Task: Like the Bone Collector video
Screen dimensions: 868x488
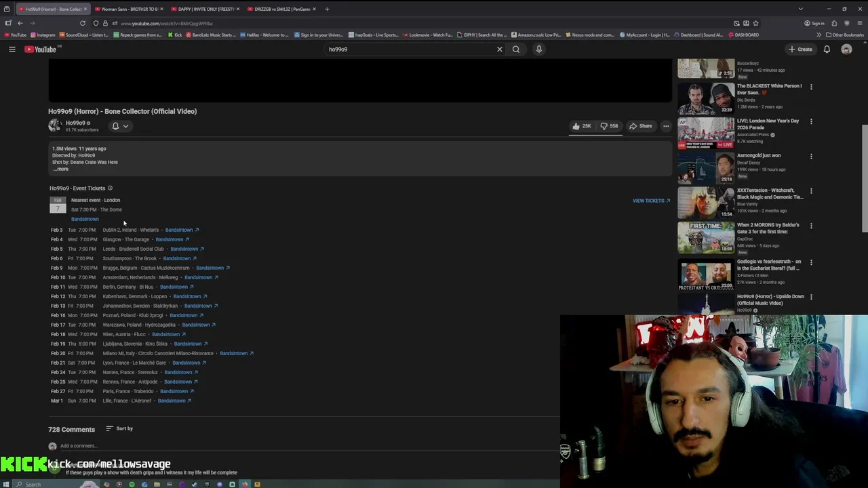Action: pos(581,126)
